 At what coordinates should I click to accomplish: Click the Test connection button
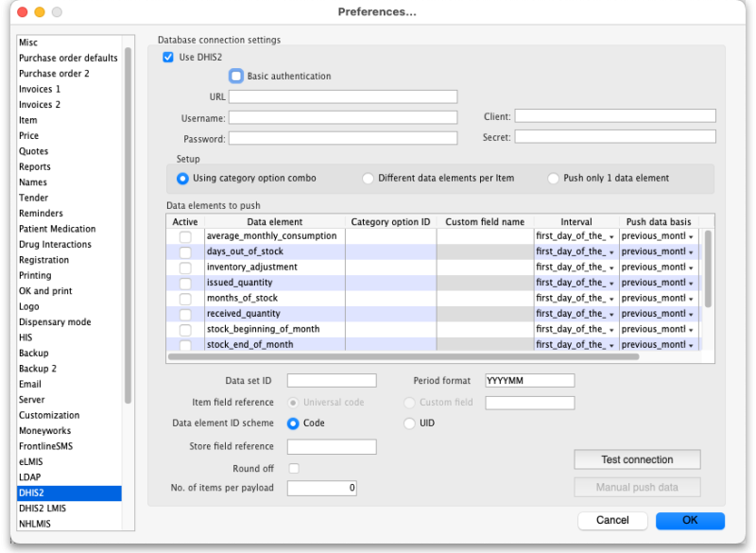coord(637,459)
